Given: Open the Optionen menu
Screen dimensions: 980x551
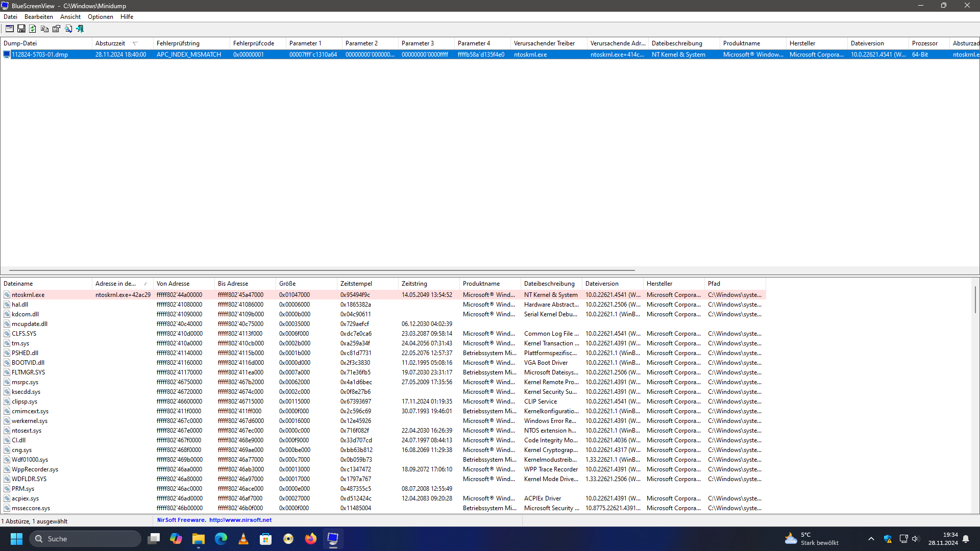Looking at the screenshot, I should (x=100, y=17).
